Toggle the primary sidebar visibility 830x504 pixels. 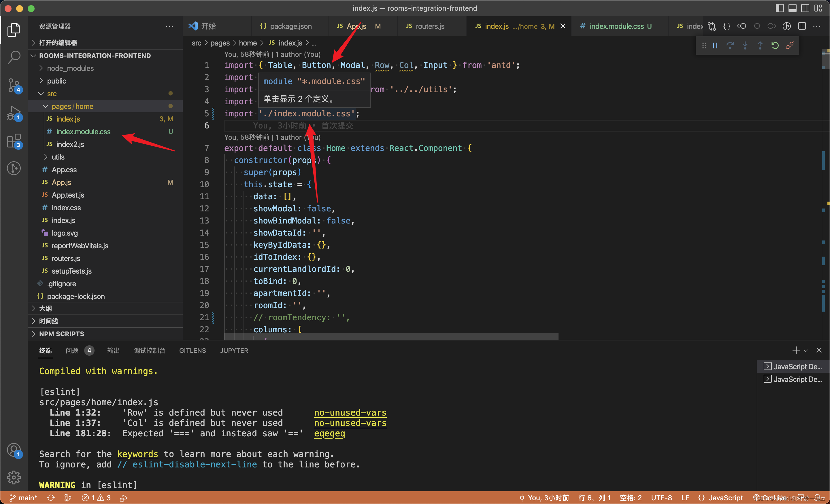(780, 8)
